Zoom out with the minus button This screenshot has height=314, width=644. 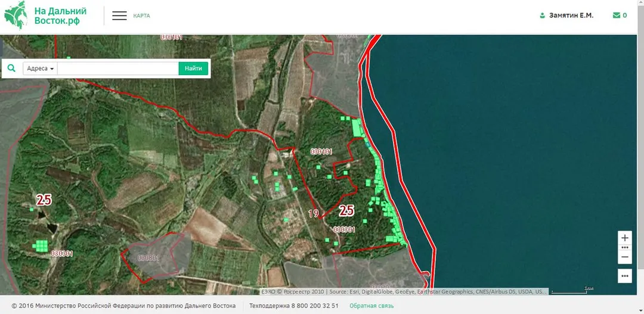(x=625, y=257)
